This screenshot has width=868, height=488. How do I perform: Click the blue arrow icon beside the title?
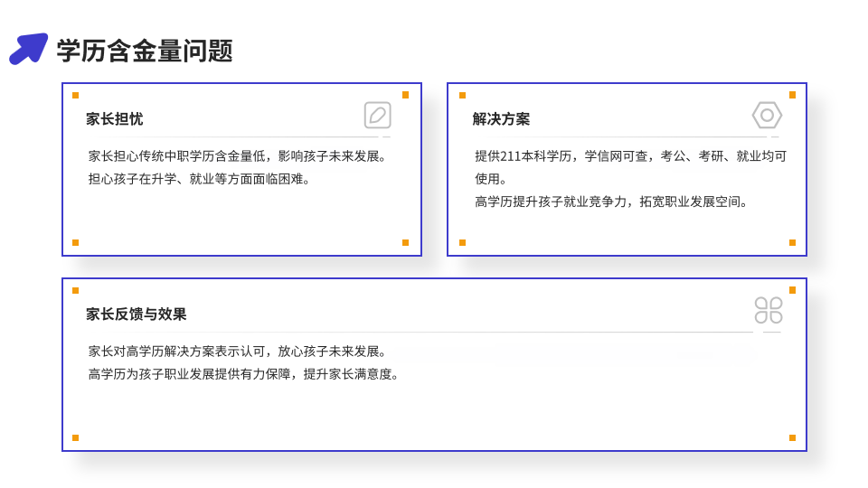click(x=28, y=49)
